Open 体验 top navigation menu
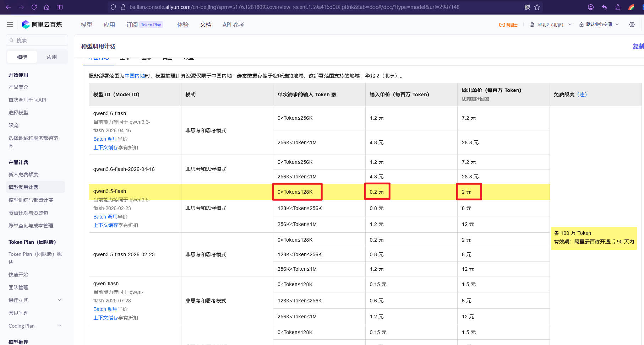Viewport: 644px width, 345px height. pyautogui.click(x=183, y=25)
